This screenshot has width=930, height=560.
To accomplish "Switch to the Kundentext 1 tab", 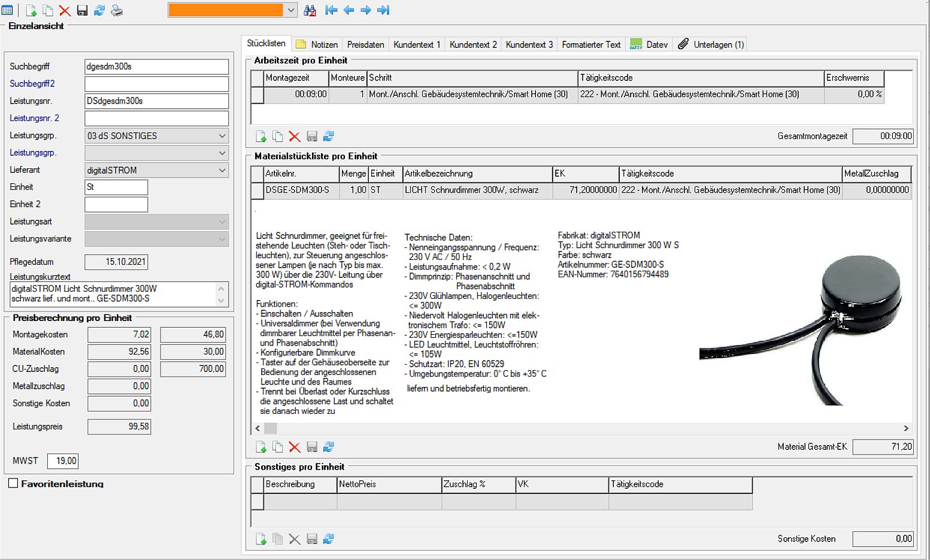I will pos(417,44).
